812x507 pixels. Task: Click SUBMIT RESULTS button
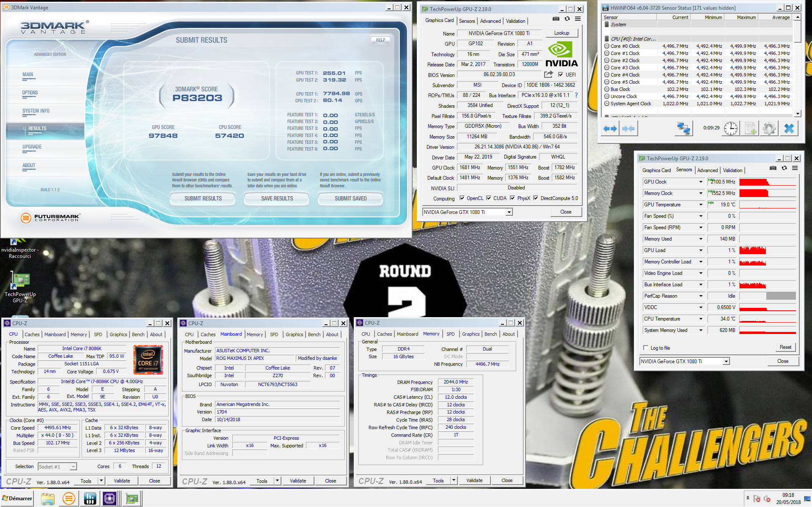[x=203, y=198]
